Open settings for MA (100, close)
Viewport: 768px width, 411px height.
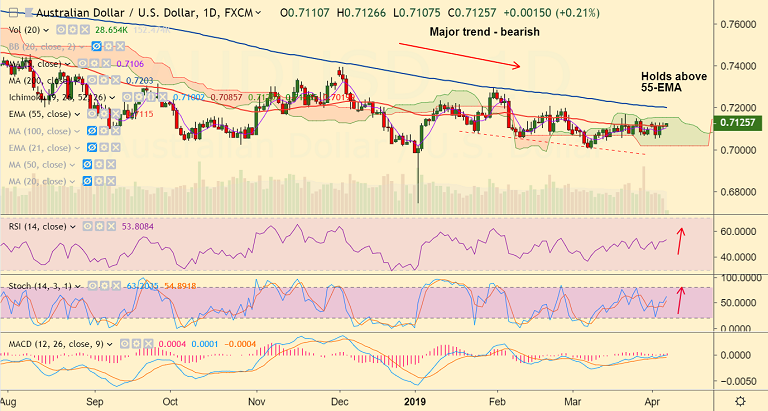tap(104, 131)
